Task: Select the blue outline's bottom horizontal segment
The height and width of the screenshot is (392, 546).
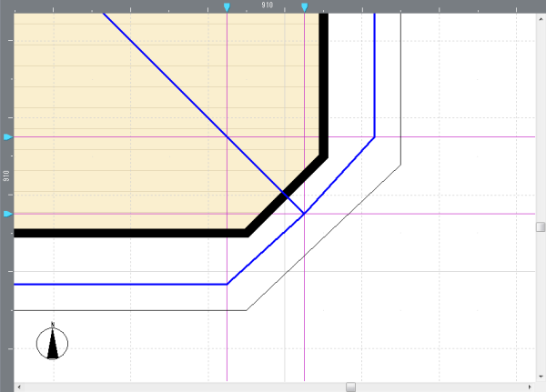Action: [x=118, y=285]
